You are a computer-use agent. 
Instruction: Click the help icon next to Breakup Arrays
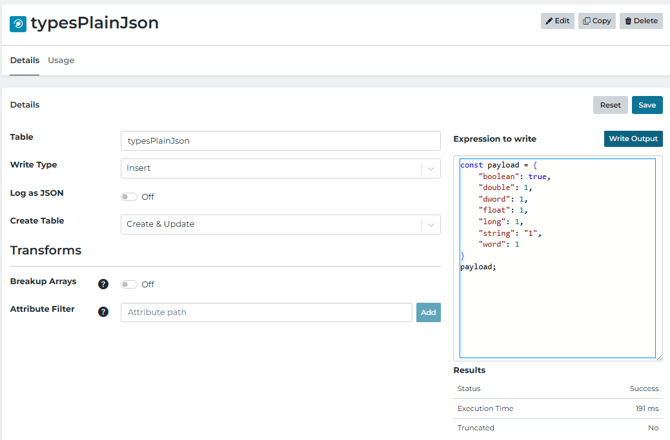point(103,284)
